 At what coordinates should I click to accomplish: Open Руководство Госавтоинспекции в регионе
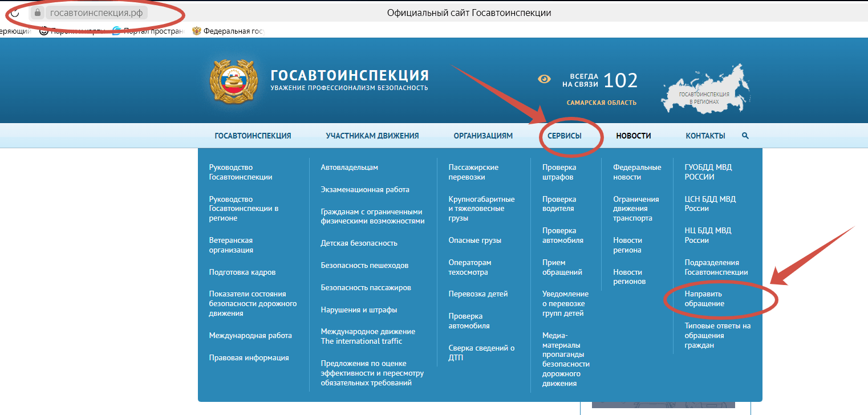point(244,209)
